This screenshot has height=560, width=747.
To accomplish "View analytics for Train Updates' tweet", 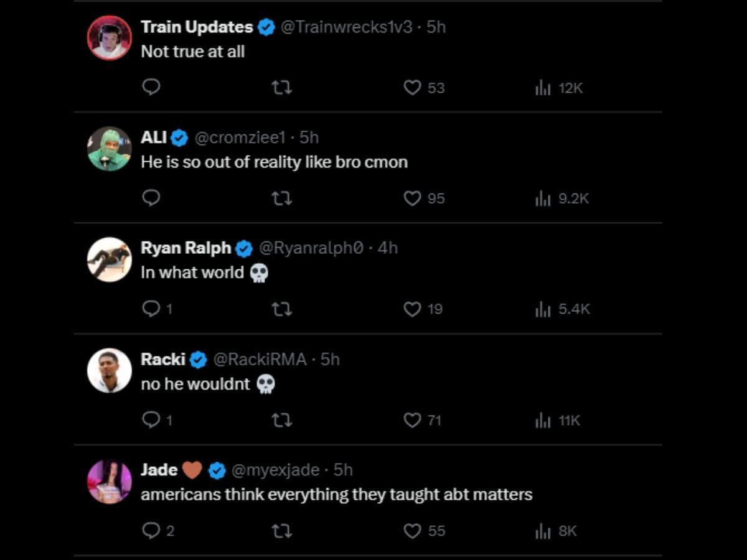I will [x=543, y=88].
